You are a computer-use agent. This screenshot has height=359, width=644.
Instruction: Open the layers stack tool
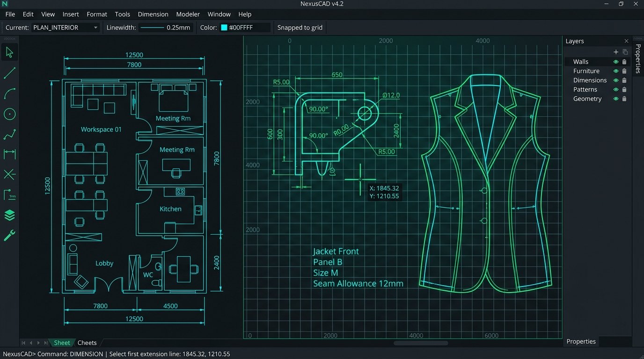tap(10, 215)
